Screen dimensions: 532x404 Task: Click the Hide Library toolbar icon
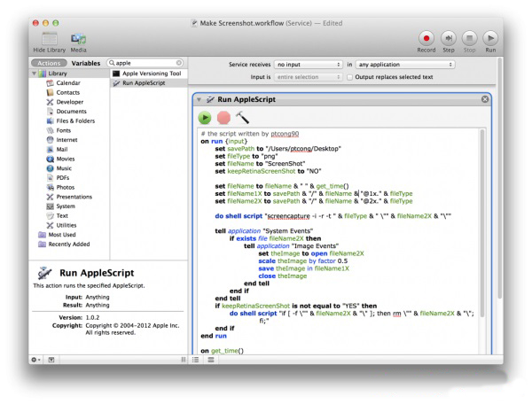pos(50,38)
